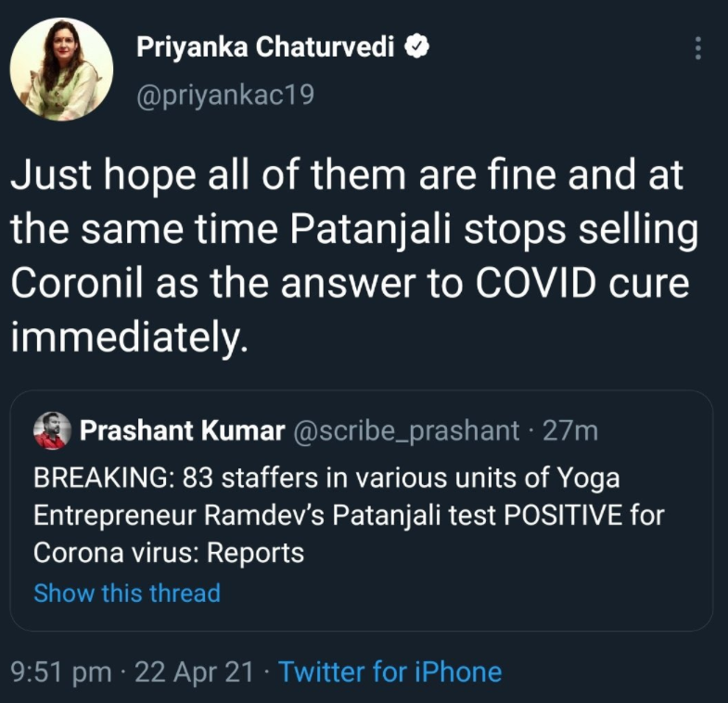The height and width of the screenshot is (703, 728).
Task: Expand the quote via Show this thread
Action: point(127,593)
